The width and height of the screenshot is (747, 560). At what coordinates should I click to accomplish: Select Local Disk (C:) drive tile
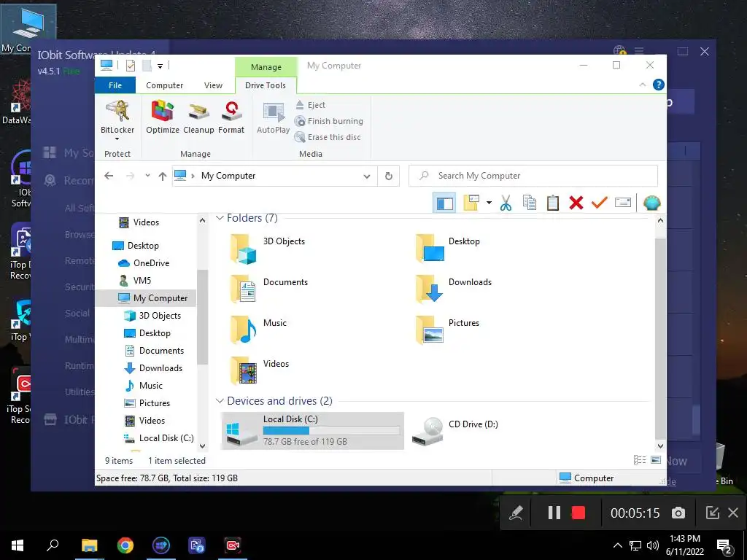tap(312, 430)
